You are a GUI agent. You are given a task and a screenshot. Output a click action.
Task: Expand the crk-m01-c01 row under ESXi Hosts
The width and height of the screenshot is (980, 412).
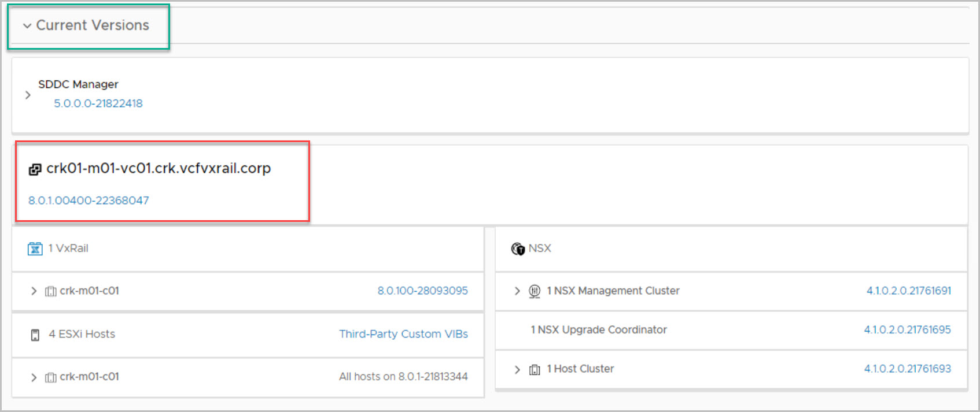(x=34, y=377)
